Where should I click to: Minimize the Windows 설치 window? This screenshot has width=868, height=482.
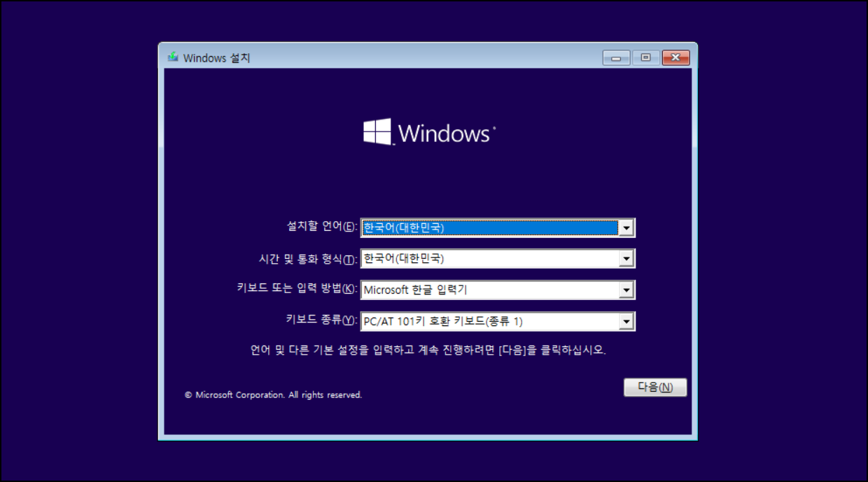tap(616, 58)
